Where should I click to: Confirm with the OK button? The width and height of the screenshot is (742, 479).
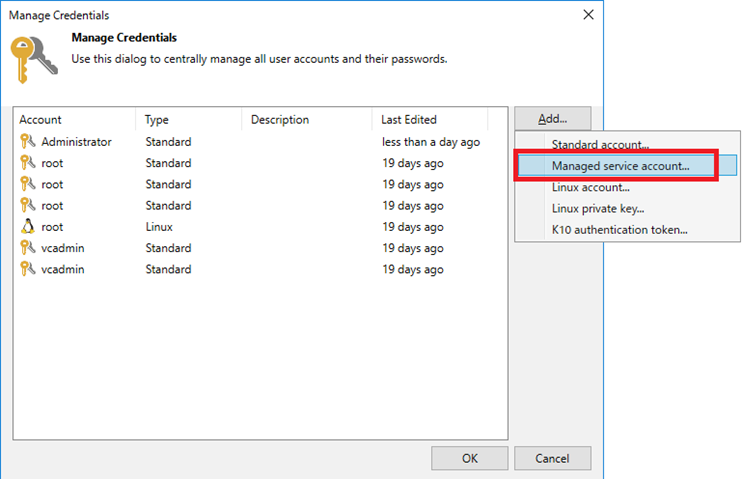(469, 458)
